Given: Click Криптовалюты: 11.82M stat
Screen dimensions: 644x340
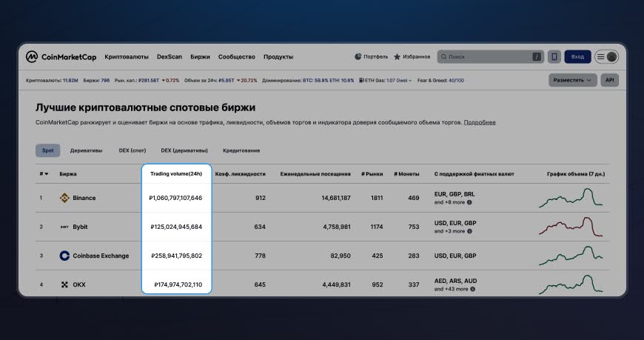Looking at the screenshot, I should [52, 81].
